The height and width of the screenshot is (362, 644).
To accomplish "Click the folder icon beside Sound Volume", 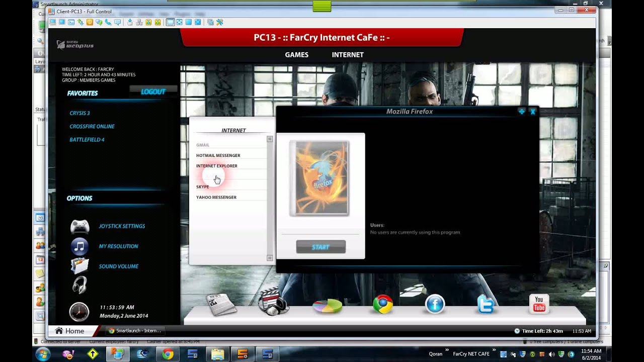I will pos(79,265).
